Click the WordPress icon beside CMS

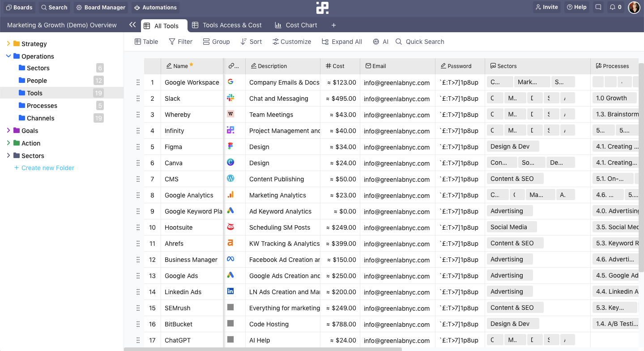230,179
